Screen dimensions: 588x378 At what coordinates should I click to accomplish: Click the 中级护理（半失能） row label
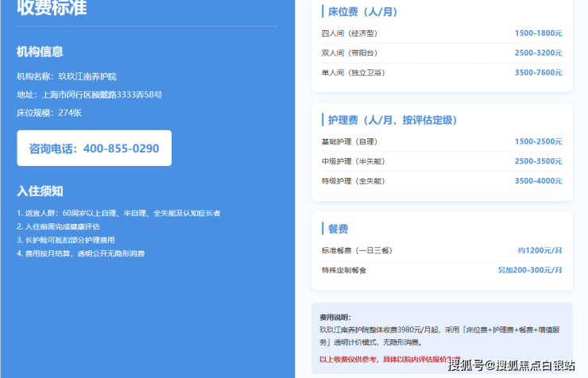[x=353, y=161]
